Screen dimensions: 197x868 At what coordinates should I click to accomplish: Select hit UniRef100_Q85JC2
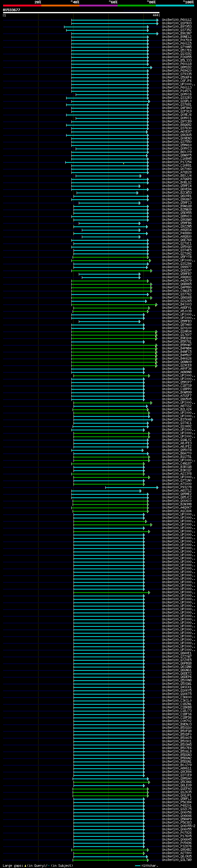click(177, 497)
